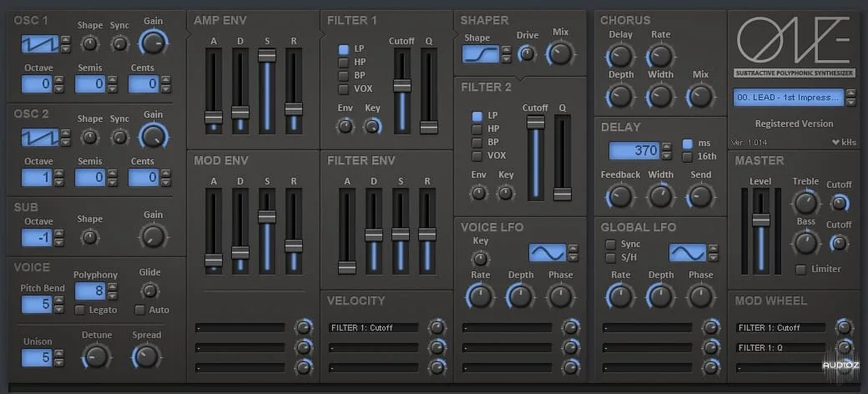Image resolution: width=868 pixels, height=394 pixels.
Task: Open Velocity 'FILTER 1: Cutoff' destination slot
Action: [x=374, y=327]
